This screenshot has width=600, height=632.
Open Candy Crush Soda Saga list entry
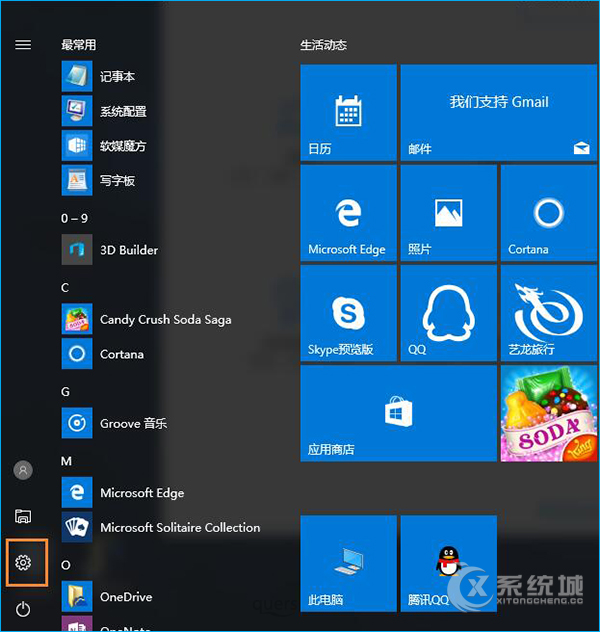pyautogui.click(x=146, y=319)
